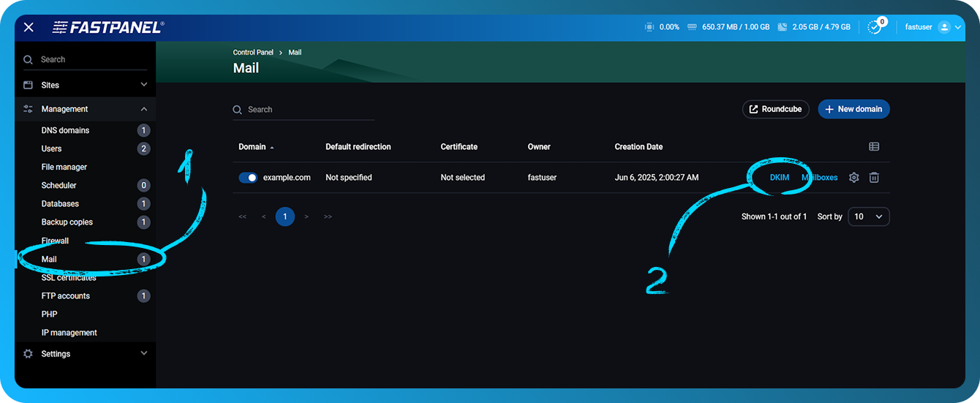Click the disk usage indicator icon
Image resolution: width=980 pixels, height=403 pixels.
[x=782, y=27]
